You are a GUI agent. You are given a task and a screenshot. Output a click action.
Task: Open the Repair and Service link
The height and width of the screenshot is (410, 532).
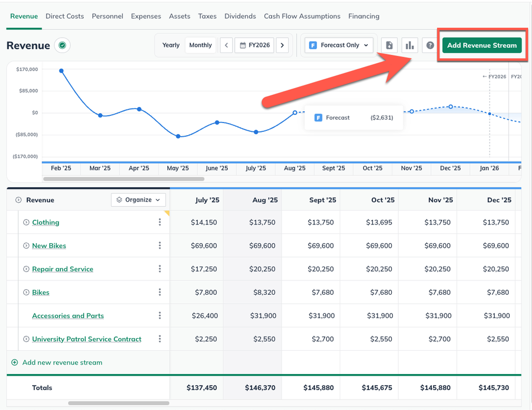(x=63, y=269)
